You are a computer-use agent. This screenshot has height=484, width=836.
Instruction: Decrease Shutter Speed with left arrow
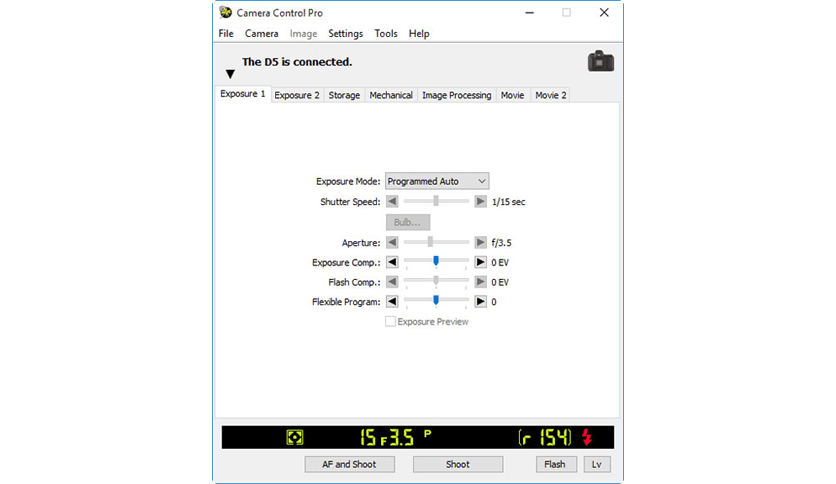tap(392, 201)
